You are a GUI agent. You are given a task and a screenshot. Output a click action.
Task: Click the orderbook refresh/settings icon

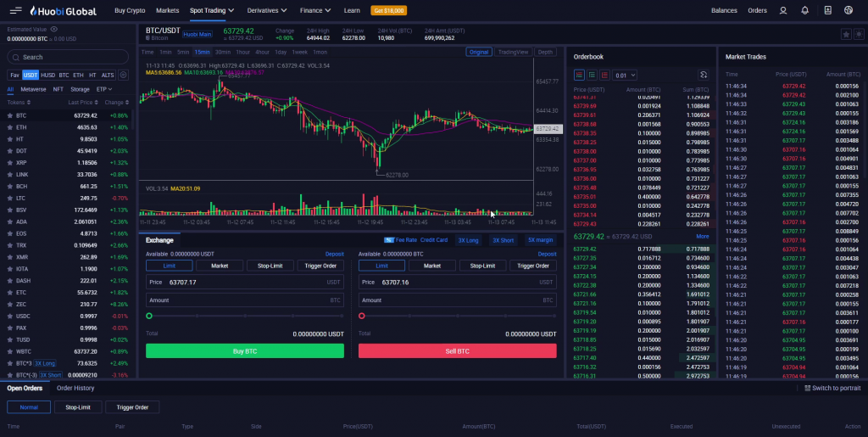tap(703, 75)
